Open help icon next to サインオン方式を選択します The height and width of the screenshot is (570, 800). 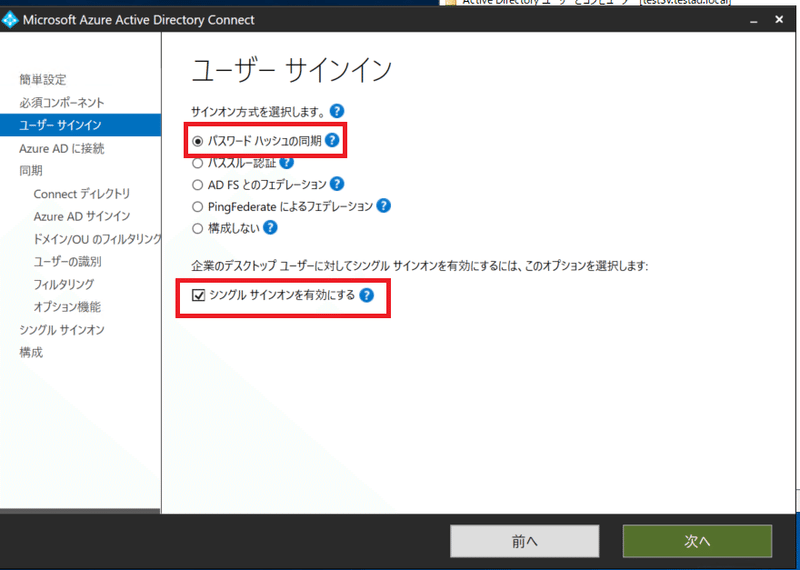click(337, 111)
